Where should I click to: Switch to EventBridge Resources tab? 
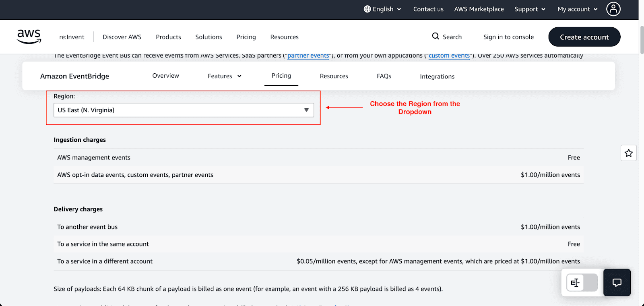click(334, 76)
